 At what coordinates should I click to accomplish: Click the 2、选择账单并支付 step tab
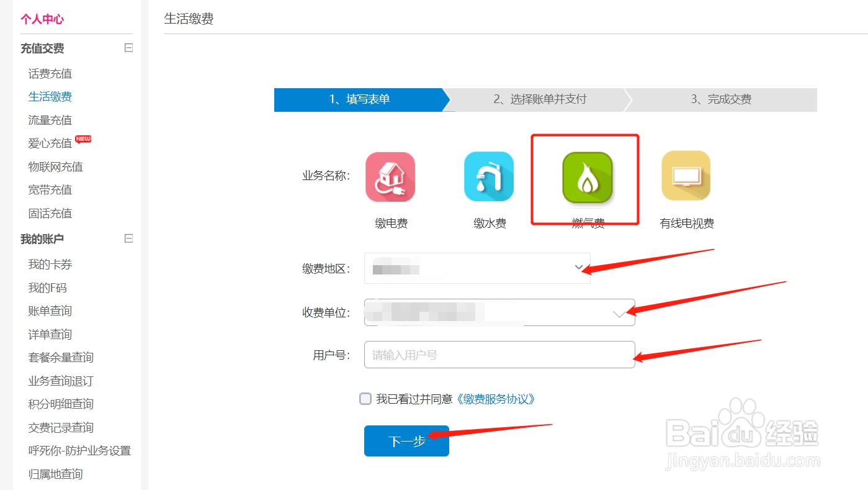540,99
